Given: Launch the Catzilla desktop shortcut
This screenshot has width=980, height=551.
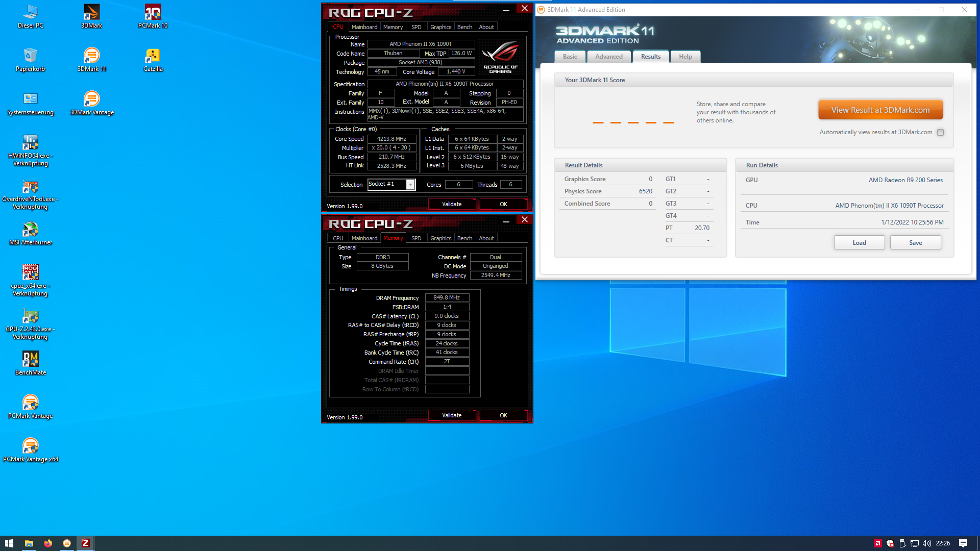Looking at the screenshot, I should (x=153, y=59).
